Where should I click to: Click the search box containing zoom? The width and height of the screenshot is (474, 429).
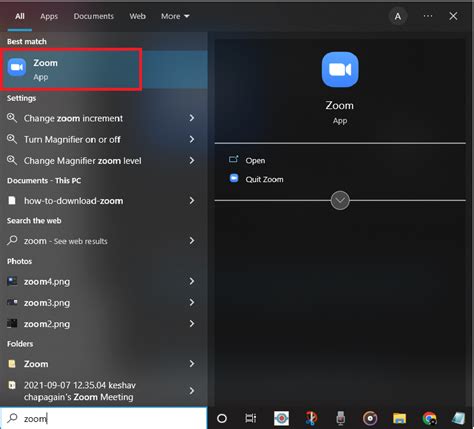point(104,418)
